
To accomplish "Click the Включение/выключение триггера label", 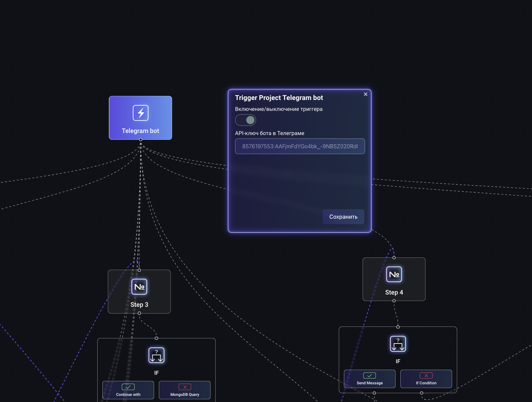I will tap(279, 109).
